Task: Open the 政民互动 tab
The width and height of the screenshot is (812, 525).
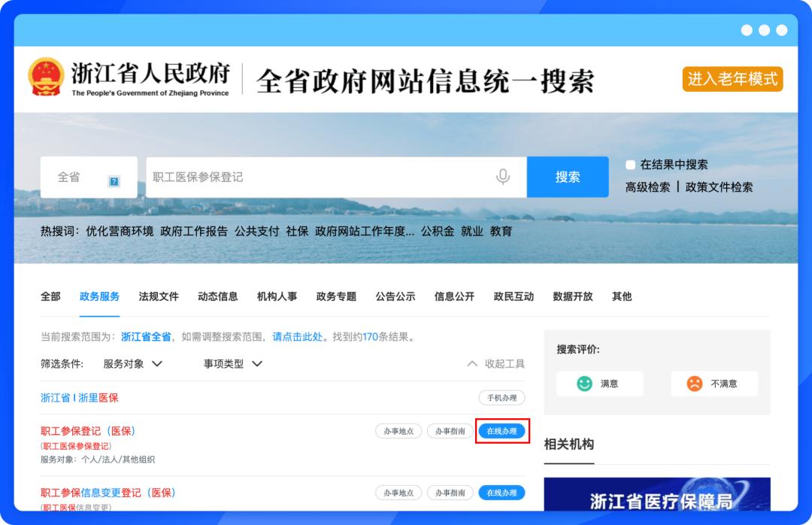Action: click(514, 296)
